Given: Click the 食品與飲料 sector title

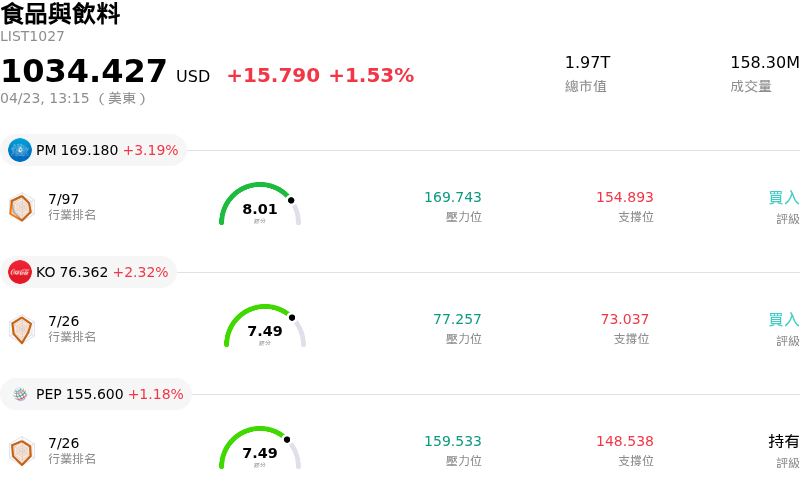Looking at the screenshot, I should point(60,14).
